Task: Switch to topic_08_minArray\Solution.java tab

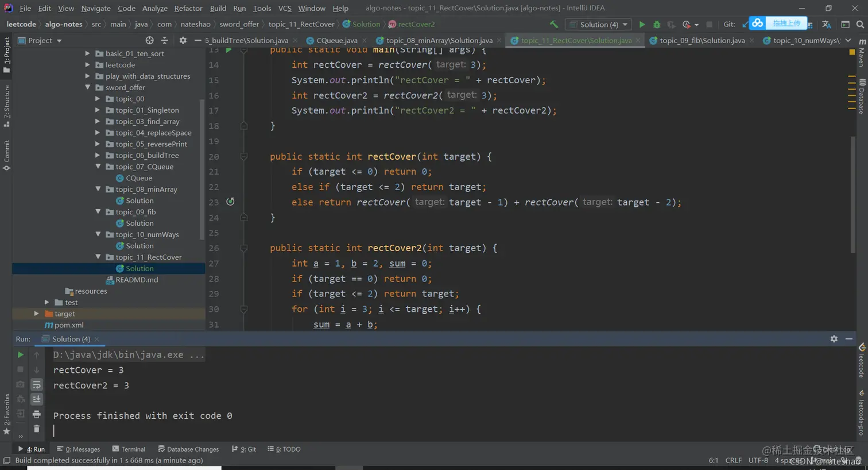Action: click(x=439, y=40)
